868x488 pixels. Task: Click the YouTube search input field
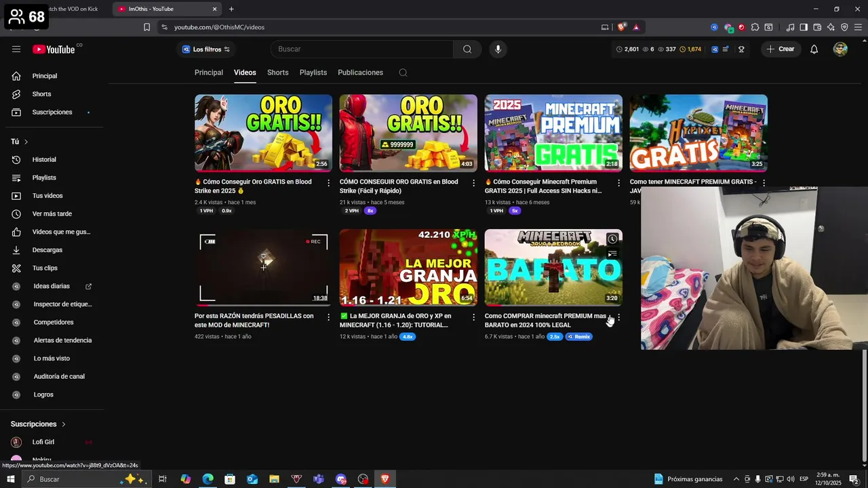362,49
